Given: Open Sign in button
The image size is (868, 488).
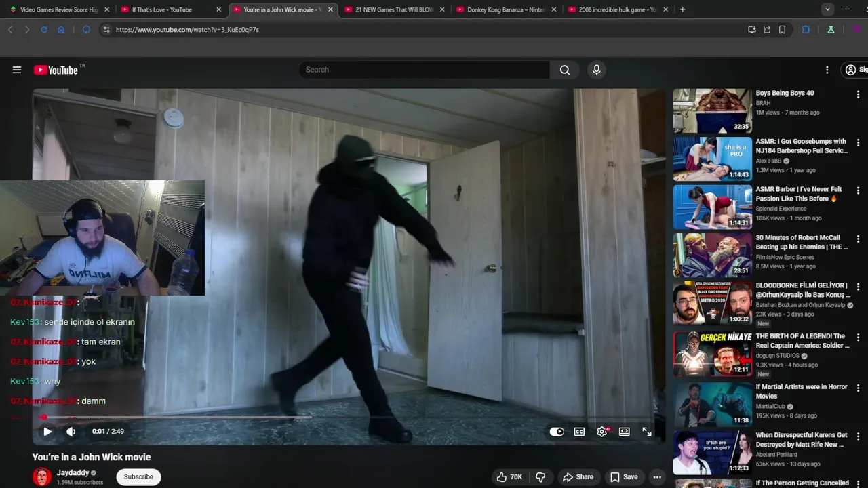Looking at the screenshot, I should tap(855, 70).
